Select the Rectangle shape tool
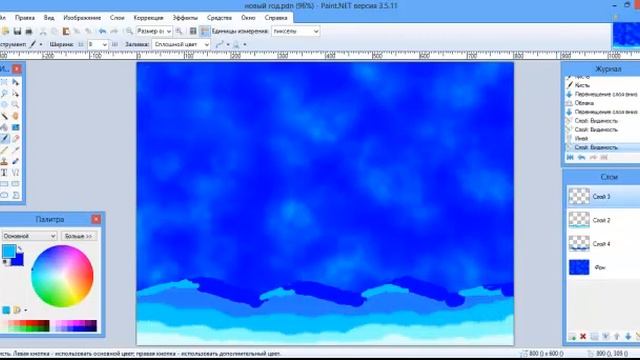 tap(4, 184)
